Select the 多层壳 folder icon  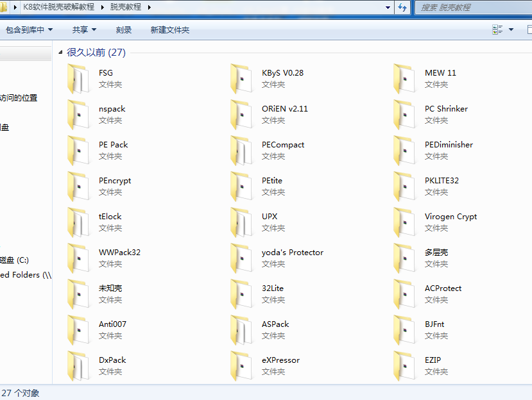404,258
